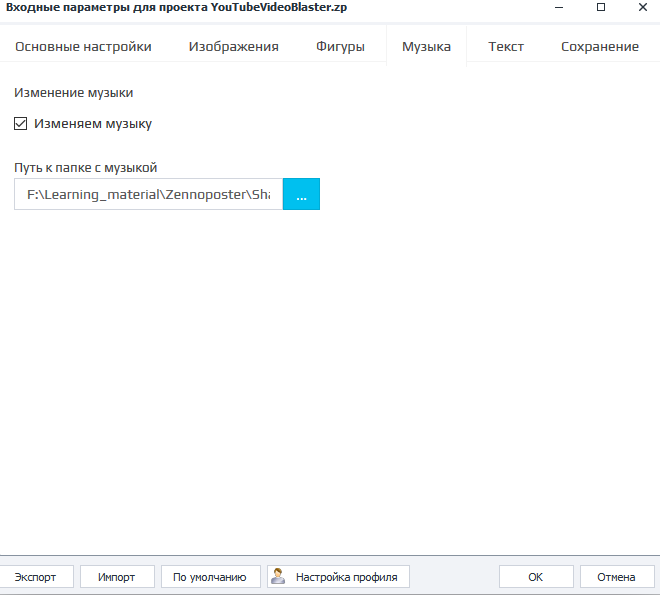Click the Изменение музыки section label
The image size is (660, 595).
[x=74, y=93]
